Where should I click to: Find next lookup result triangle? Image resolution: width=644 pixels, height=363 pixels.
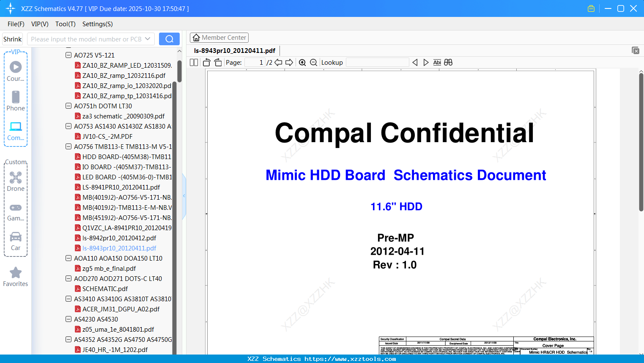426,62
